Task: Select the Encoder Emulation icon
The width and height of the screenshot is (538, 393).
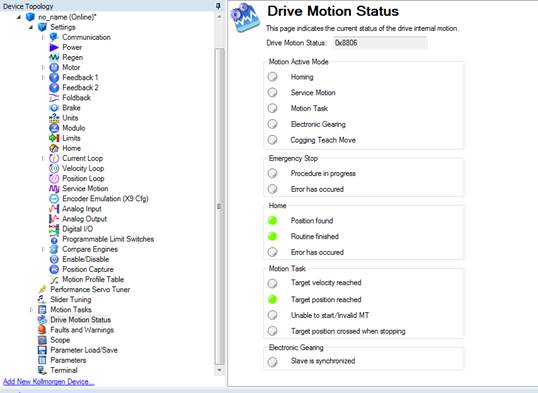Action: point(54,199)
